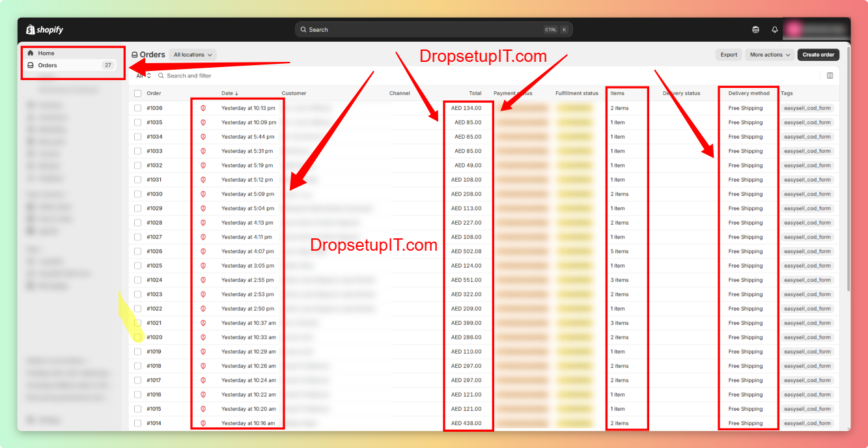Select the checkbox for order #1024
Viewport: 868px width, 448px height.
coord(137,280)
